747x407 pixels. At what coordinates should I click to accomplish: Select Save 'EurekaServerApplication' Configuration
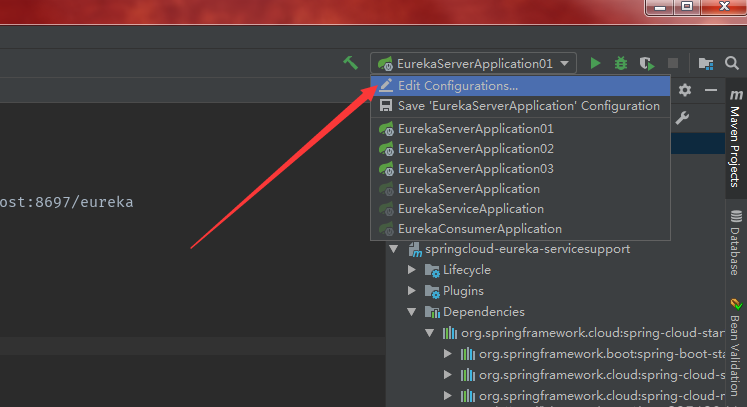pos(520,106)
